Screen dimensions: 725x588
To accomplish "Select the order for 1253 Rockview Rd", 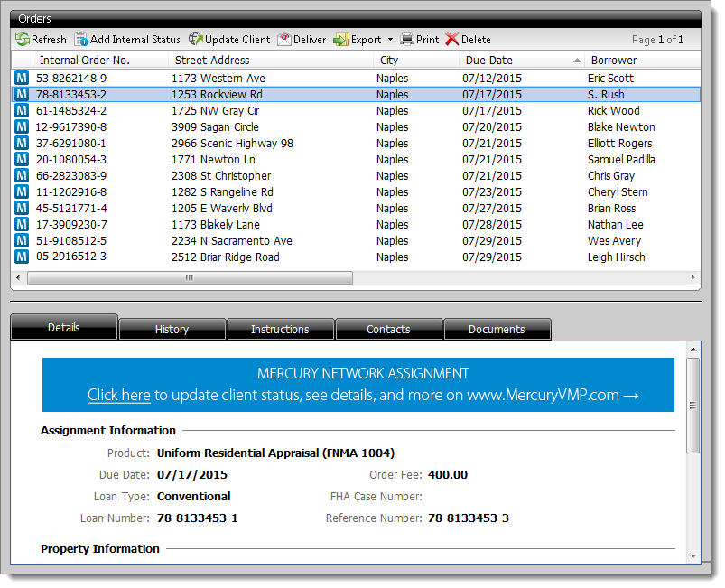I will [356, 94].
